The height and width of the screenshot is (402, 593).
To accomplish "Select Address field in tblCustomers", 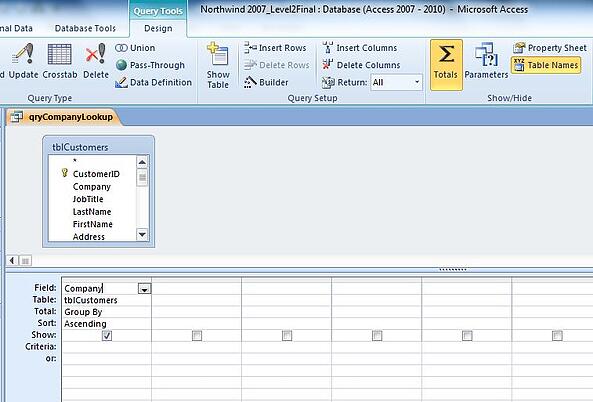I will click(x=88, y=237).
